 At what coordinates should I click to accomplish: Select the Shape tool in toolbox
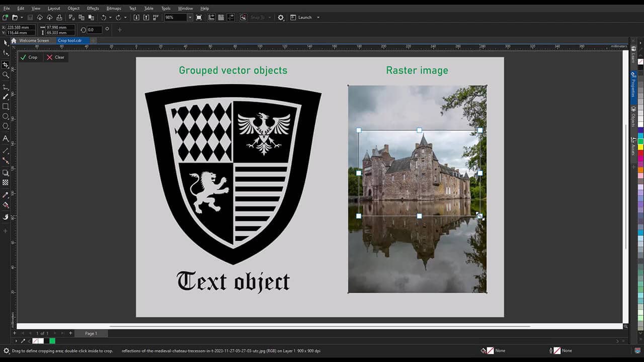[x=6, y=52]
